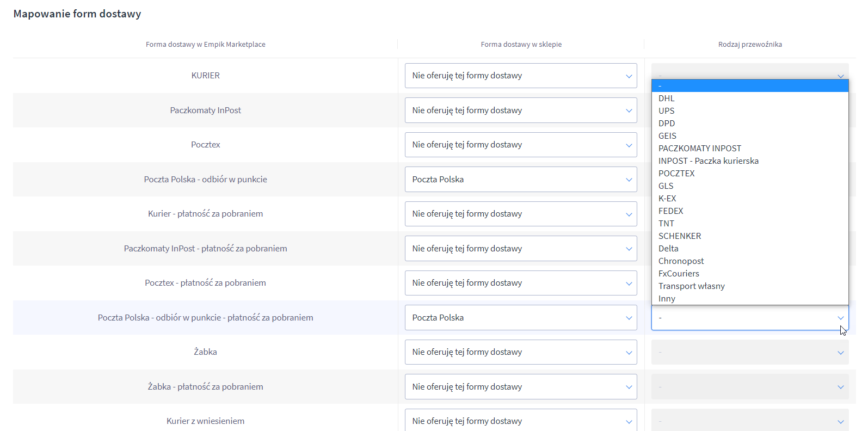Open Poczta Polska dropdown for odbiór w punkcie
The height and width of the screenshot is (431, 868).
coord(520,180)
